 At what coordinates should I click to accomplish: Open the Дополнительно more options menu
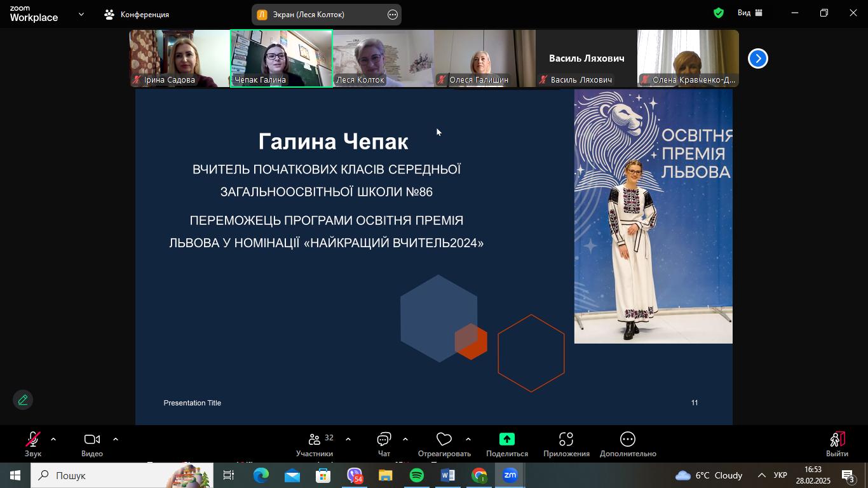pyautogui.click(x=627, y=443)
